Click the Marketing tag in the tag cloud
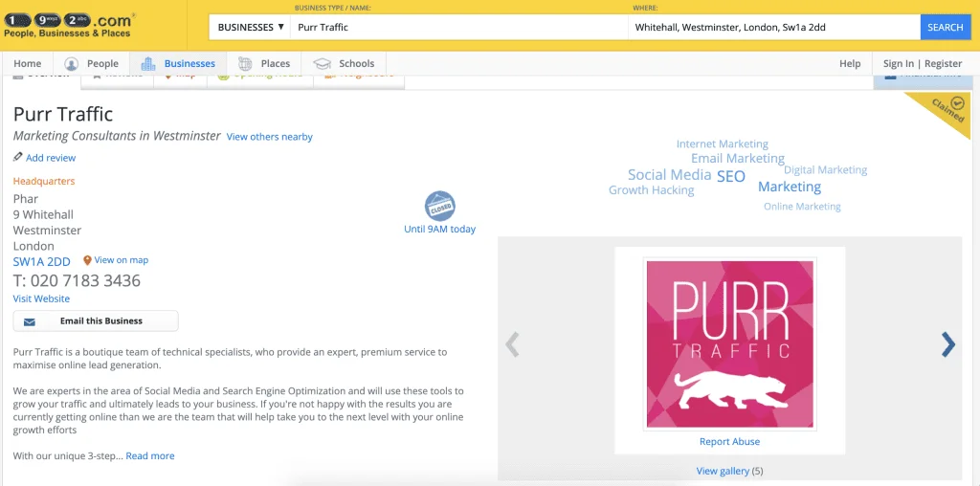 pyautogui.click(x=790, y=187)
